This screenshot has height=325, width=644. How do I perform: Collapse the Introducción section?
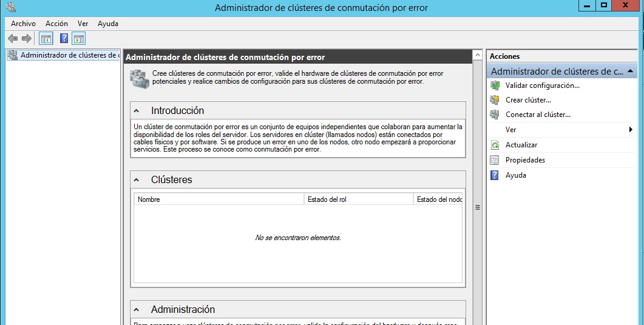(x=137, y=111)
